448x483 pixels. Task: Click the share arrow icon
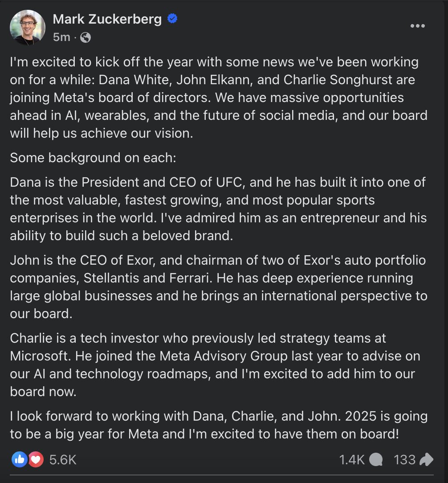coord(427,459)
